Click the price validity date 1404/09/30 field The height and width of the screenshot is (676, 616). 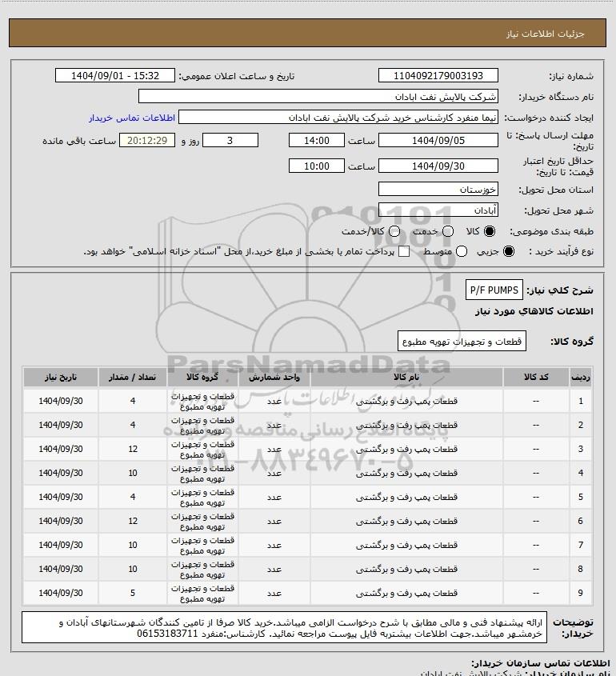point(438,166)
